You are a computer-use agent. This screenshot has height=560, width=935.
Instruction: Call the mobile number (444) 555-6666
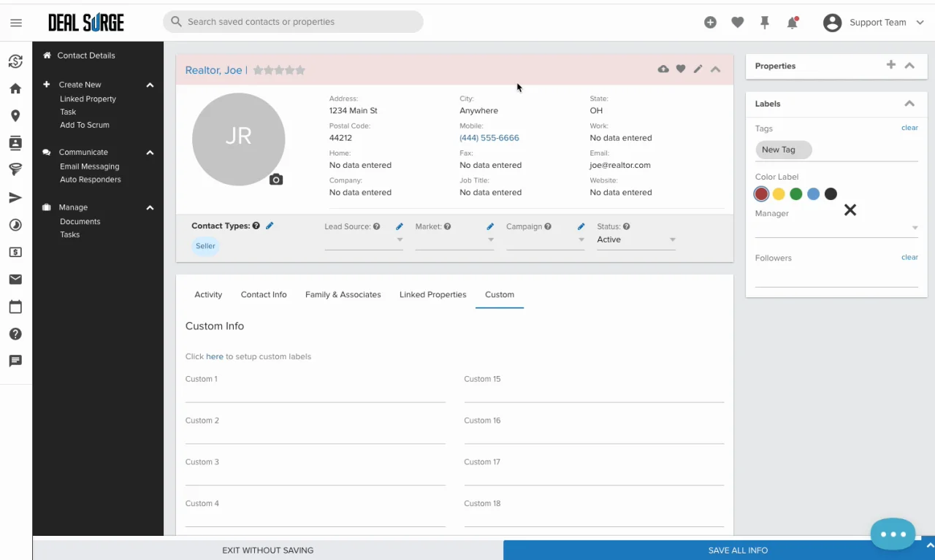pyautogui.click(x=489, y=138)
